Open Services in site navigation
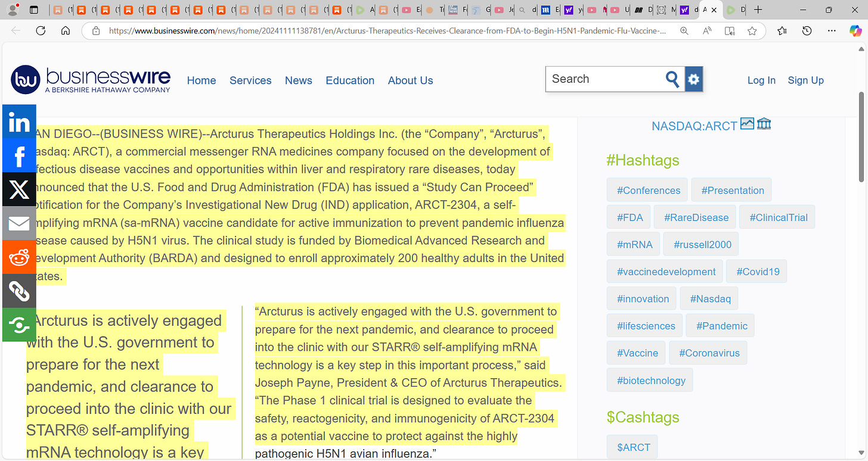Image resolution: width=868 pixels, height=461 pixels. point(250,80)
